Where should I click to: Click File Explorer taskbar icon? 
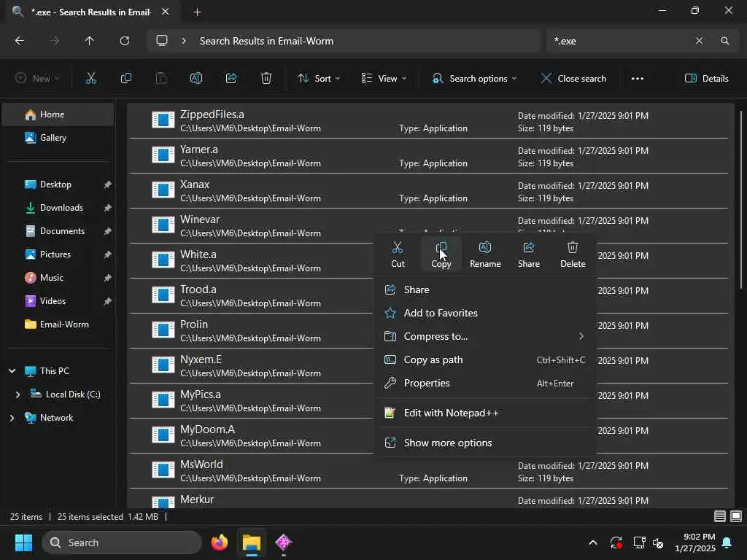pyautogui.click(x=252, y=542)
